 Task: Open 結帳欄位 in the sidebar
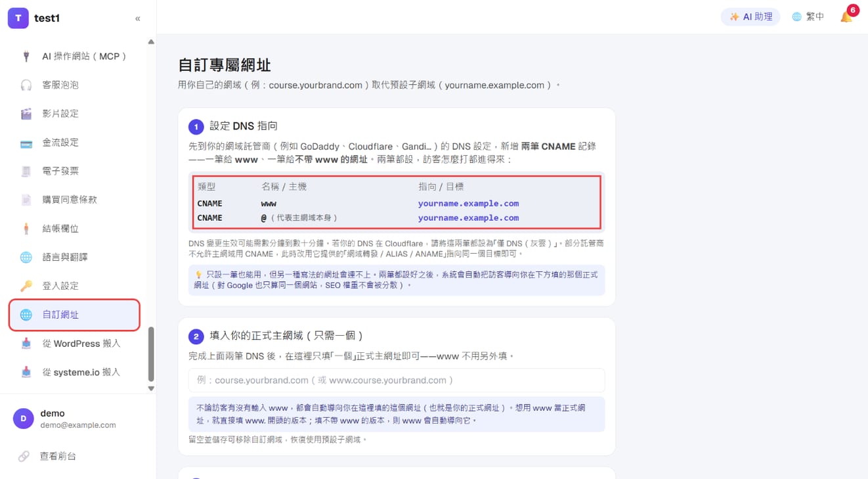point(74,229)
